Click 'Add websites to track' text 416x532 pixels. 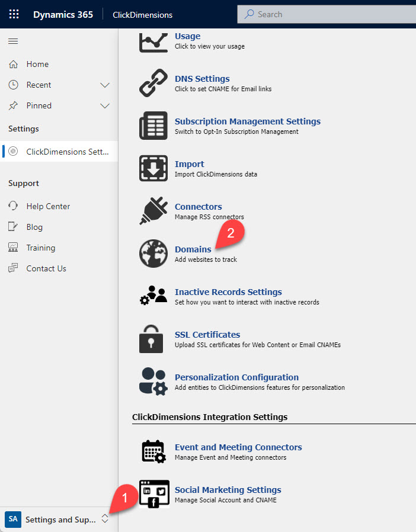coord(206,259)
